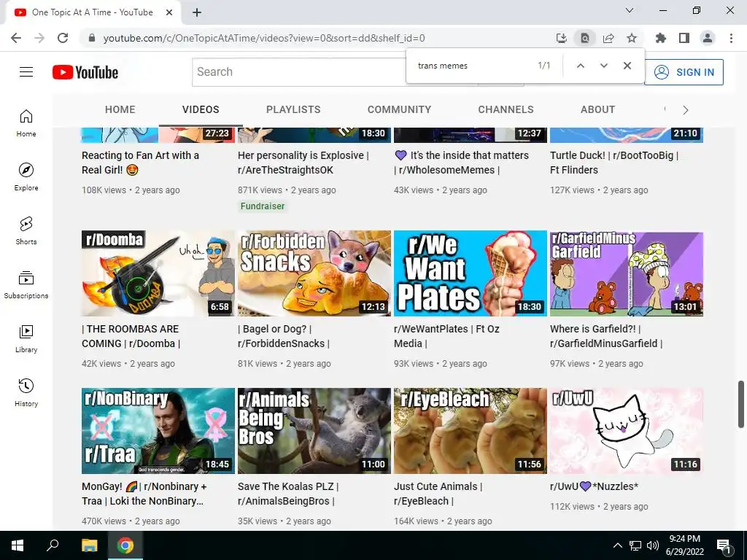Open 'Bagel or Dog?' video title

(284, 336)
